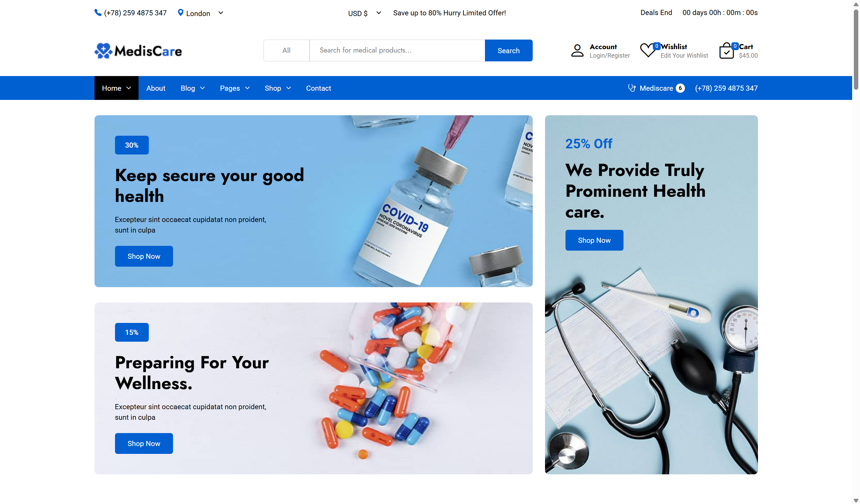Click the MedisCare logo
The width and height of the screenshot is (860, 504).
(x=138, y=51)
